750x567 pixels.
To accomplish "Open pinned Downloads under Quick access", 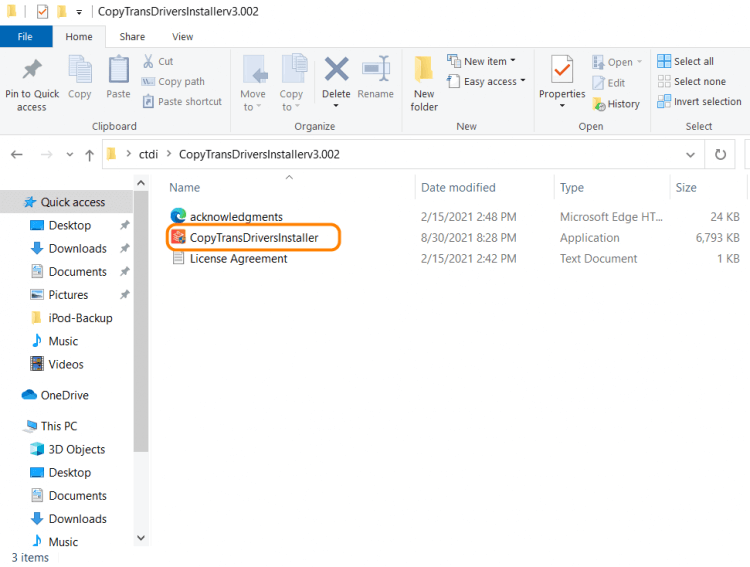I will coord(77,248).
